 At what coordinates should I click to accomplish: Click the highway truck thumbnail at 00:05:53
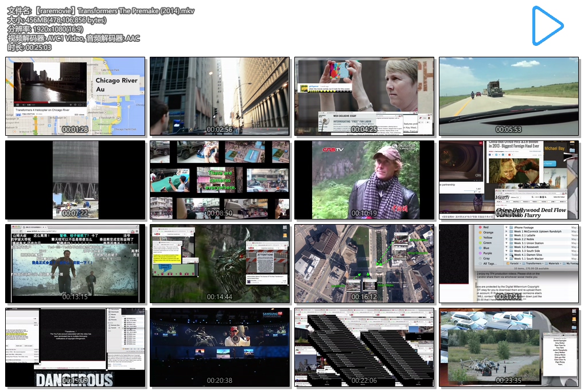[509, 96]
